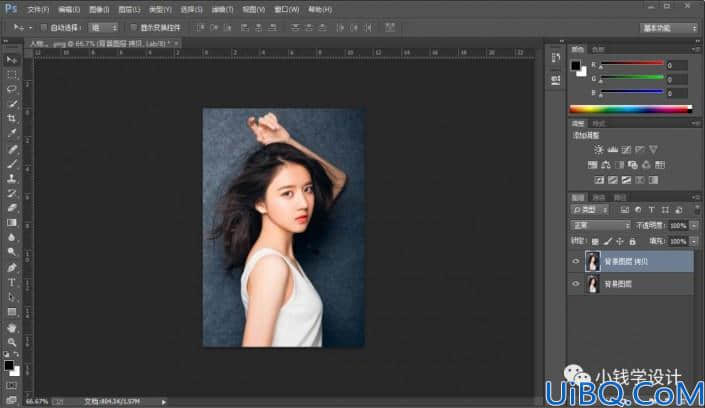This screenshot has height=408, width=705.
Task: Select the Pen tool
Action: (x=12, y=268)
